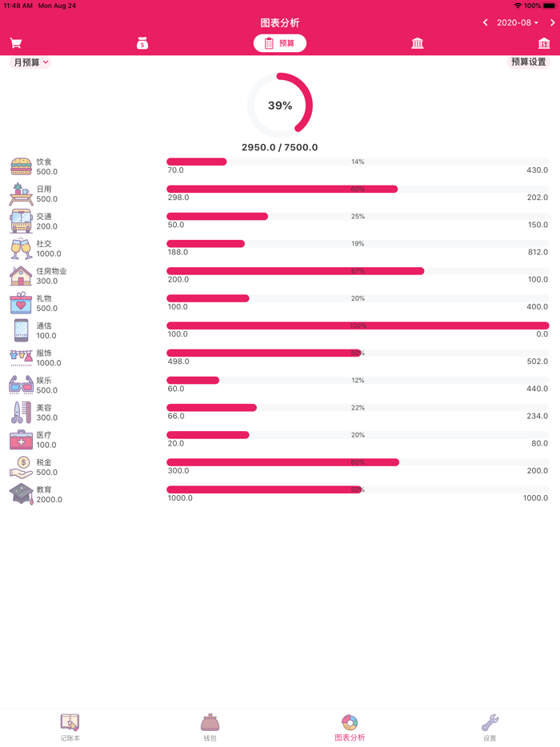The width and height of the screenshot is (560, 747).
Task: Open the 钱包 wallet tab
Action: 210,727
